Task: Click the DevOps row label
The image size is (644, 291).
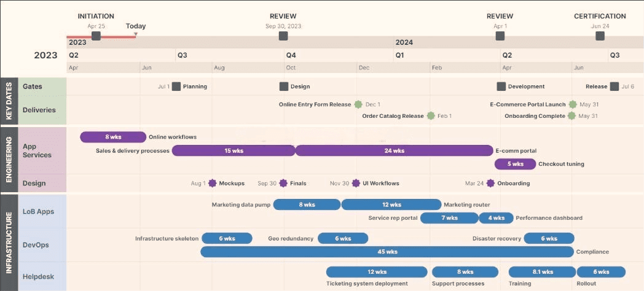Action: pyautogui.click(x=36, y=245)
